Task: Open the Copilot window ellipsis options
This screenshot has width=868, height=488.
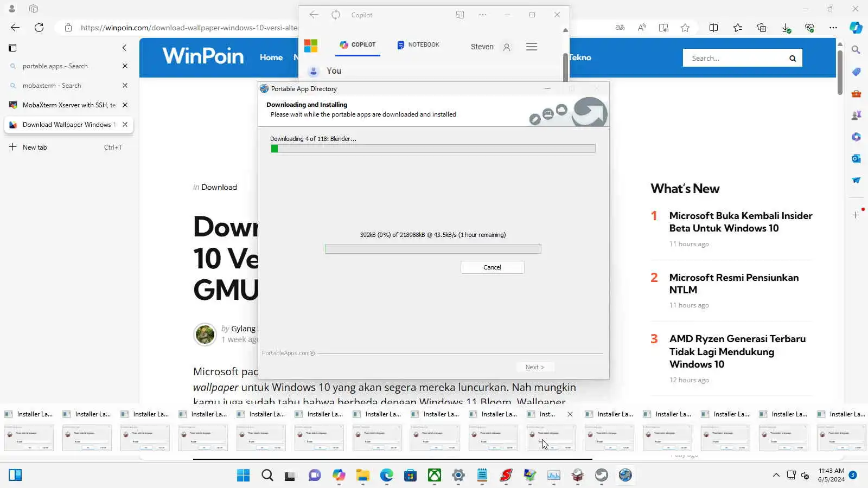Action: pos(483,15)
